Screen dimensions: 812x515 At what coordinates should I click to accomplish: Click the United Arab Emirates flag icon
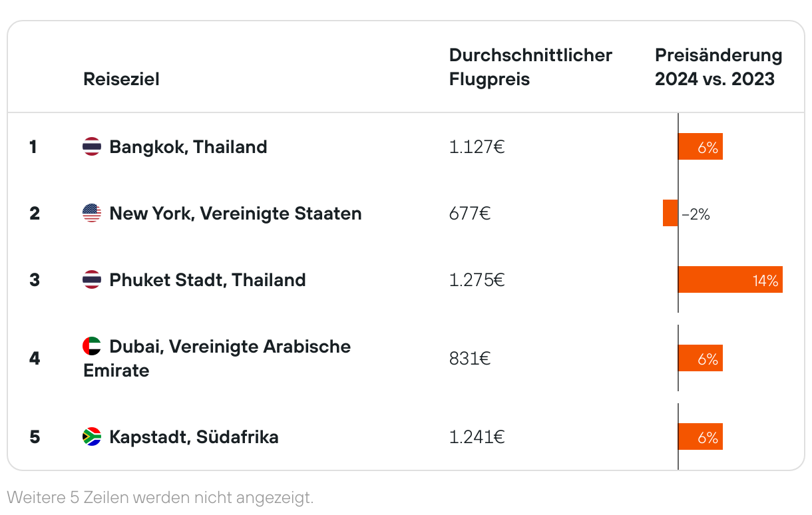(92, 346)
